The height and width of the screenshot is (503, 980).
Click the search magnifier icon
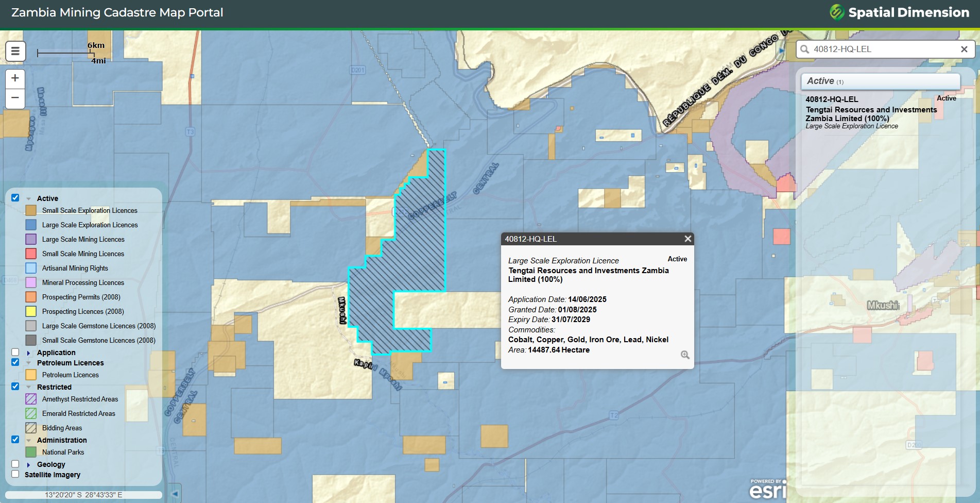[805, 49]
